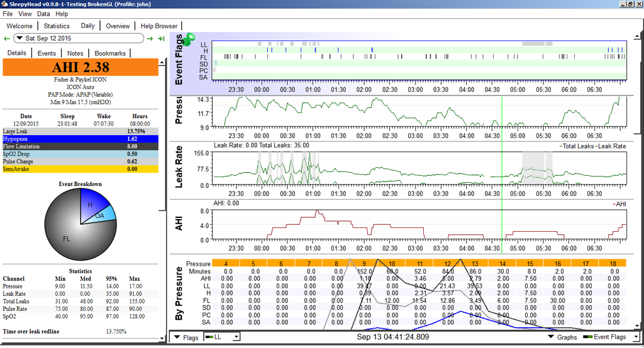This screenshot has height=348, width=644.
Task: Open the LL flag combo box
Action: (222, 337)
